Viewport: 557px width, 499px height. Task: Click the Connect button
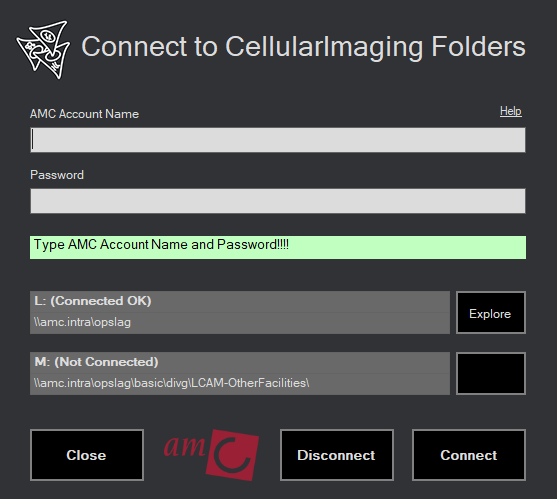pos(469,455)
